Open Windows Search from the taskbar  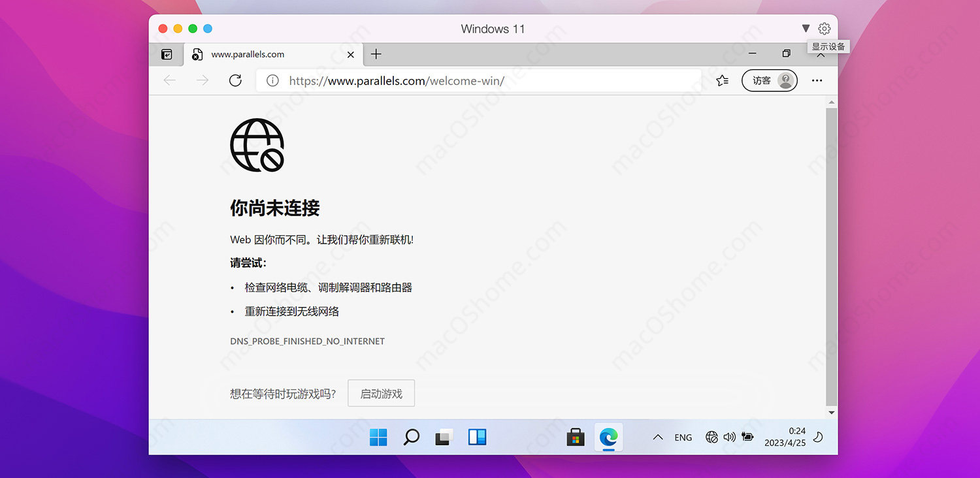(x=411, y=437)
